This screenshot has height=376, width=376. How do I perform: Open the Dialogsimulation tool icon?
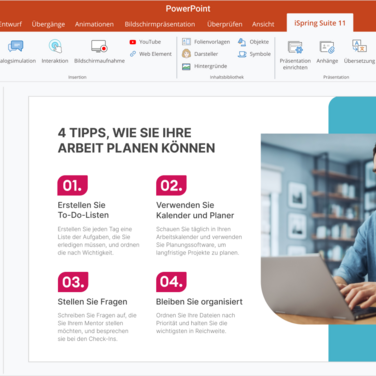(16, 46)
